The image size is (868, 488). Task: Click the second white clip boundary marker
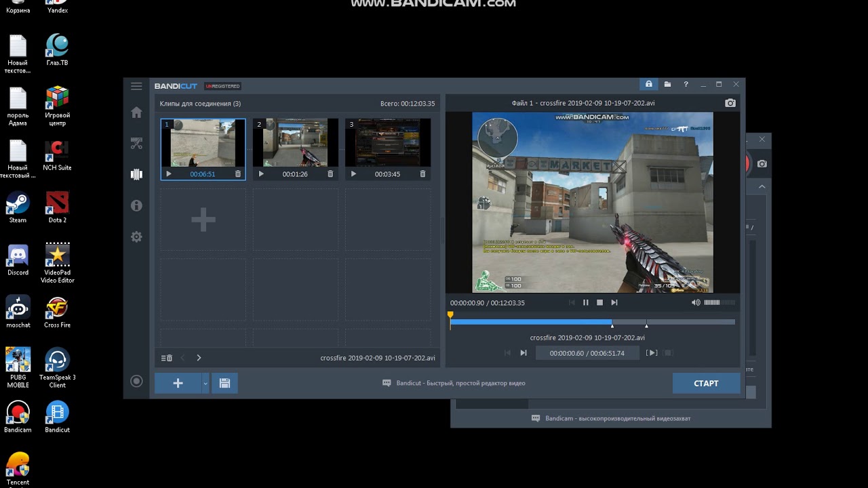point(646,326)
